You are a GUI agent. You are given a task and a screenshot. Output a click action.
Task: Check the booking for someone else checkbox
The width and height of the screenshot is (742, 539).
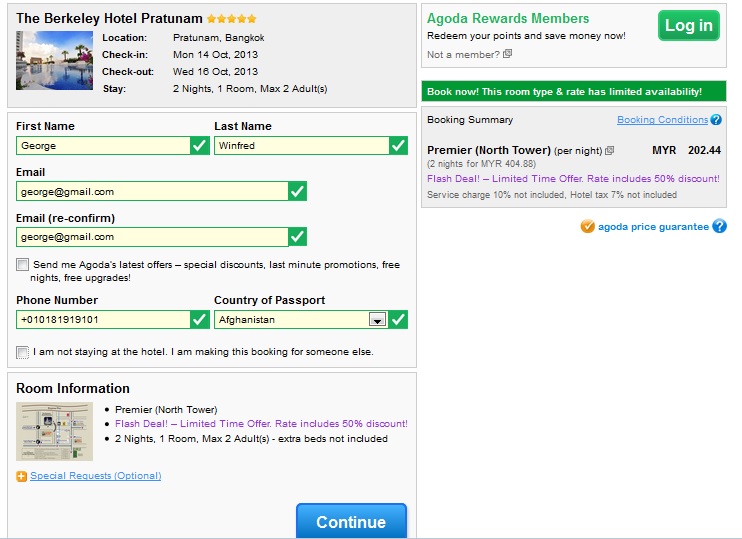click(x=22, y=352)
